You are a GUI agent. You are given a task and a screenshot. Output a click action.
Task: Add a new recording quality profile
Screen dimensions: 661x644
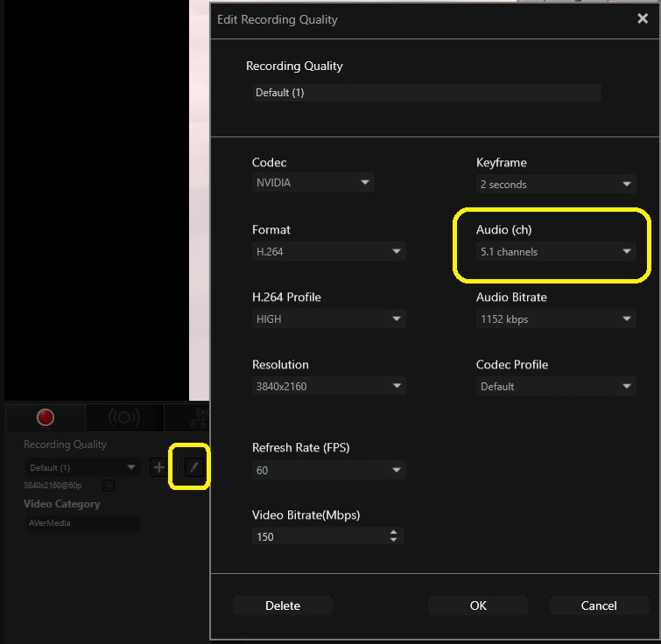pyautogui.click(x=158, y=467)
